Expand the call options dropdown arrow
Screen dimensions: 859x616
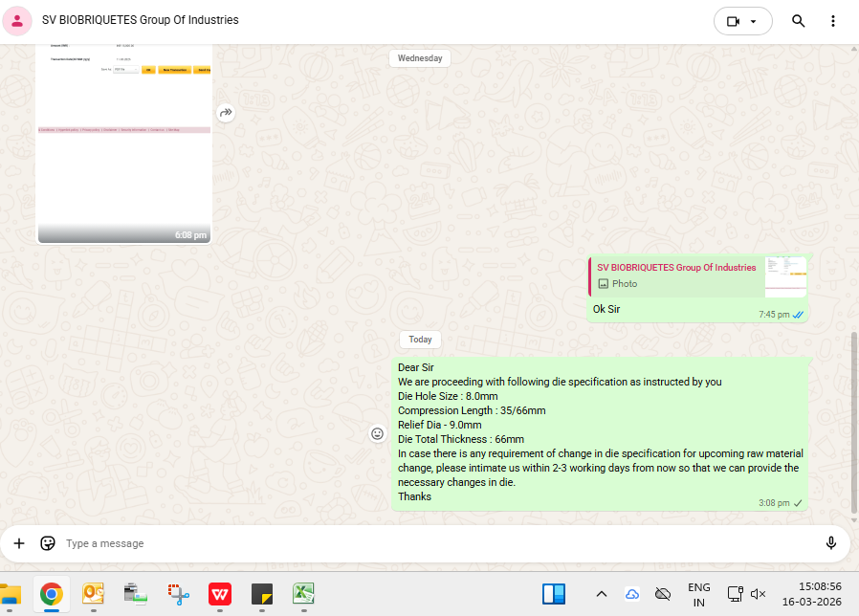tap(755, 21)
